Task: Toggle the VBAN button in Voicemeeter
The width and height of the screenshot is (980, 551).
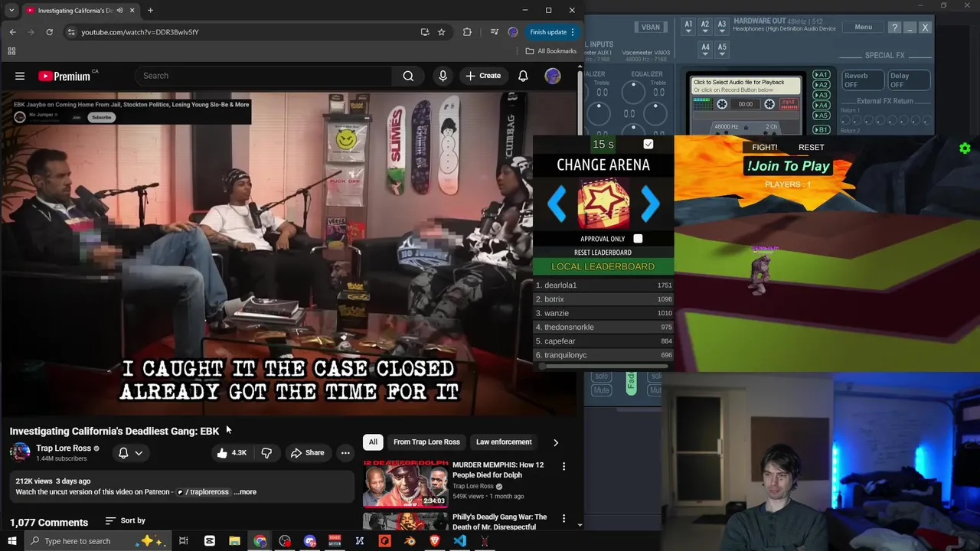Action: click(650, 27)
